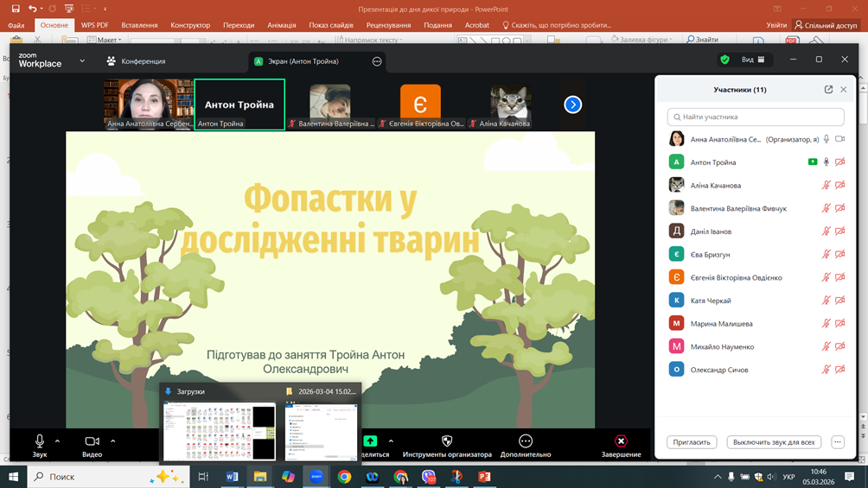Viewport: 868px width, 488px height.
Task: Expand audio options arrow next to Звук
Action: point(58,441)
